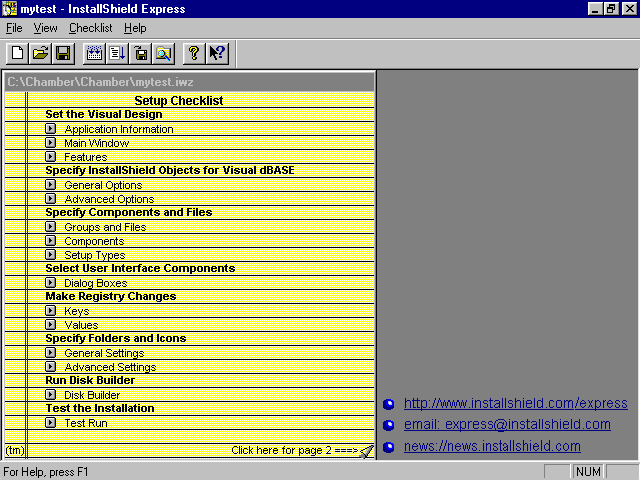Click the list with down arrow toolbar icon
Screen dimensions: 640x480
[x=117, y=53]
